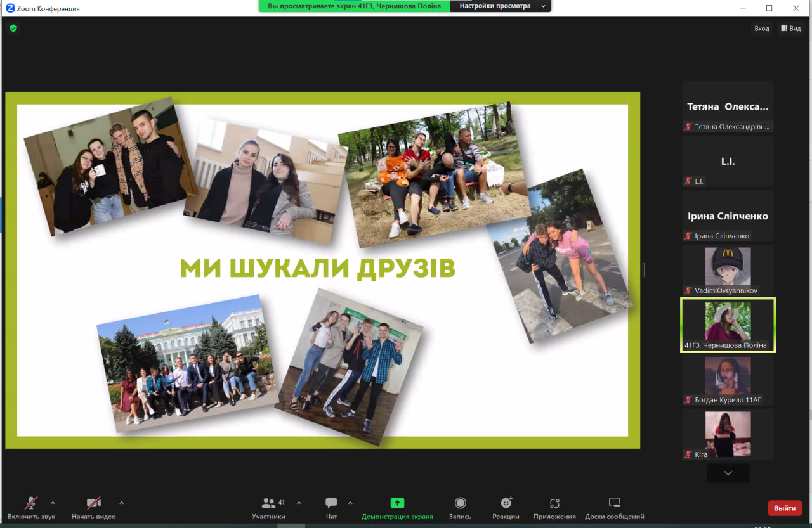Select Vadim Ovsyannikov video tile
The image size is (812, 528).
point(728,270)
